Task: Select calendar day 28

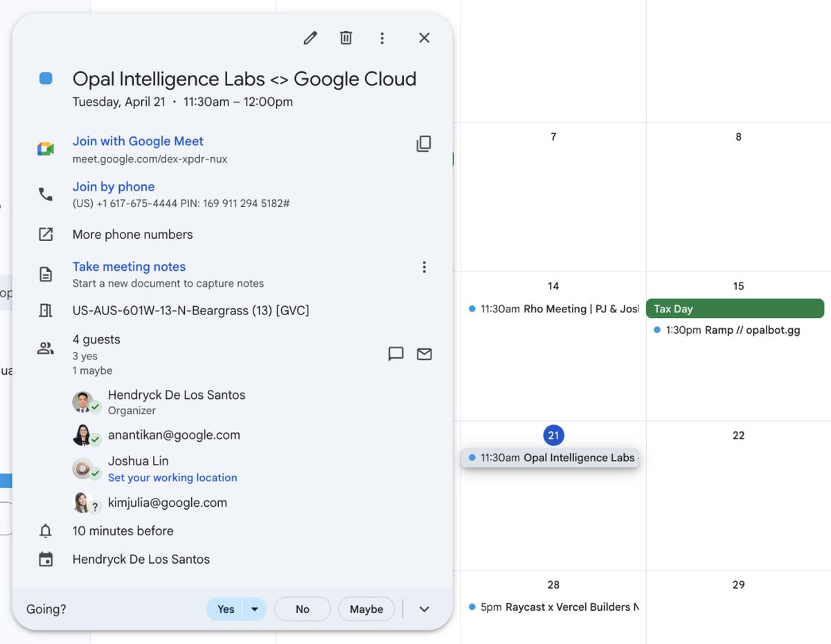Action: pyautogui.click(x=553, y=585)
